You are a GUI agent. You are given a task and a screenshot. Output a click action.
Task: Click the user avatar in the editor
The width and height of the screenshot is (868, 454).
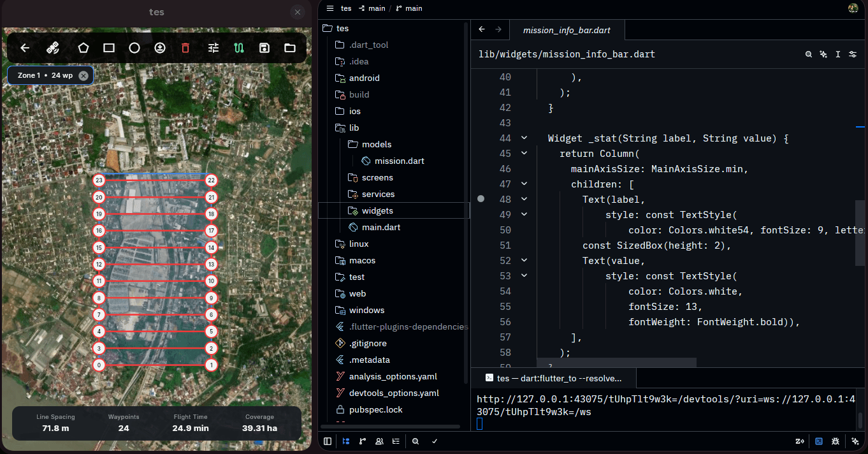point(853,8)
